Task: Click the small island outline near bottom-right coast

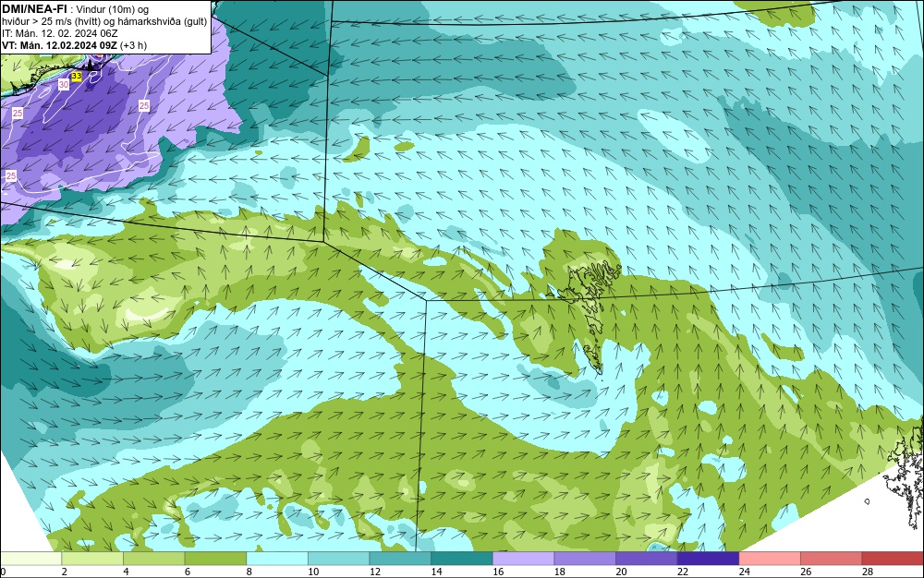Action: click(867, 501)
